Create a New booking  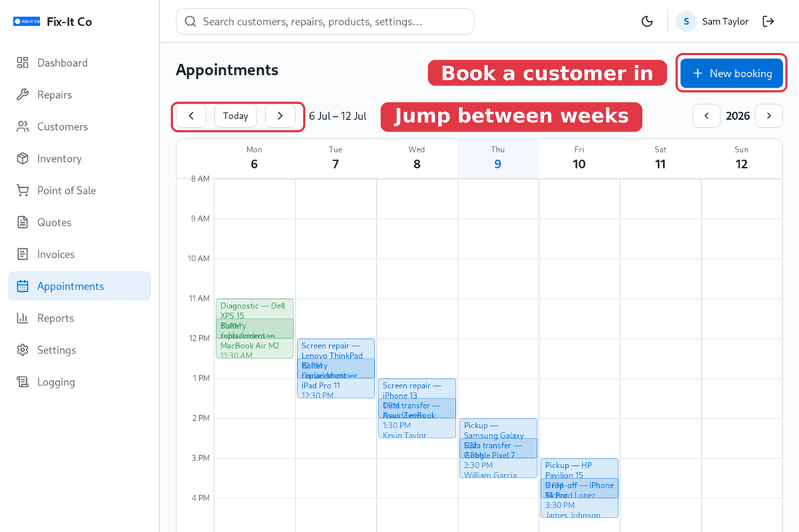[731, 73]
